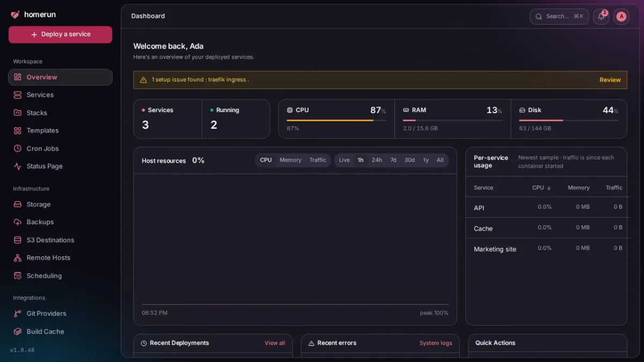Switch chart to the CPU metric
The height and width of the screenshot is (362, 644).
point(266,160)
